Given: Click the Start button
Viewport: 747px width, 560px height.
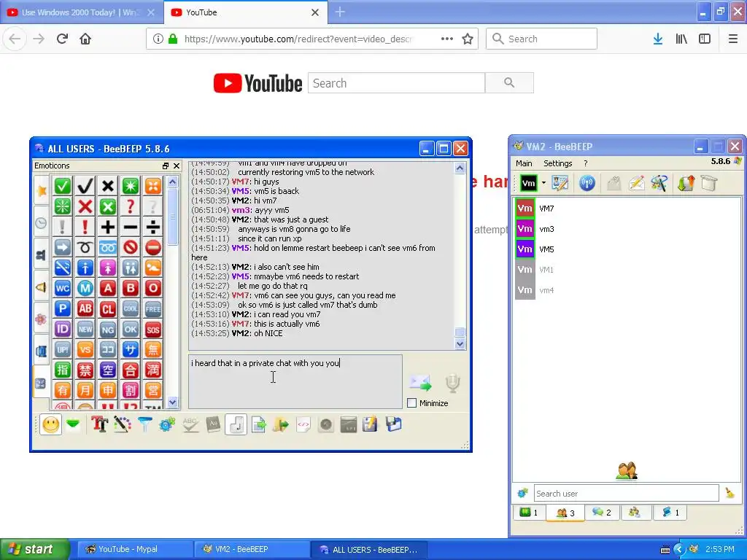Looking at the screenshot, I should pyautogui.click(x=34, y=549).
